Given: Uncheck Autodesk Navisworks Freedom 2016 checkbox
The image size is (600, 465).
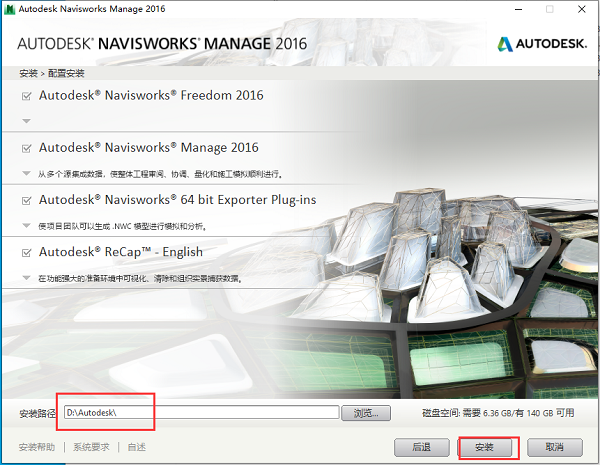Looking at the screenshot, I should pos(26,96).
